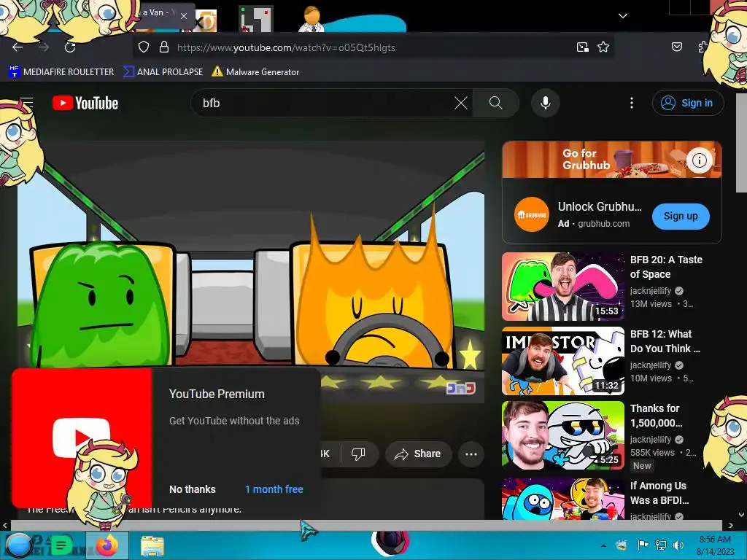The height and width of the screenshot is (560, 747).
Task: Click the YouTube logo
Action: pyautogui.click(x=85, y=103)
